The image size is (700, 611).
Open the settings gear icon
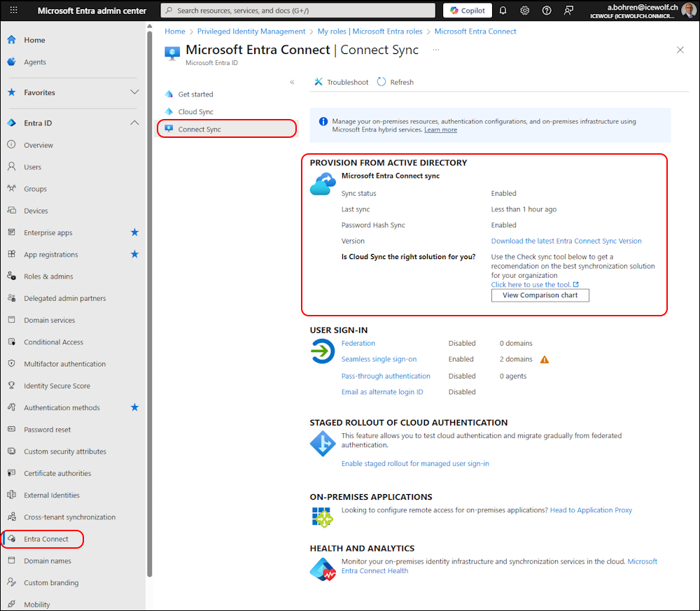[x=524, y=10]
